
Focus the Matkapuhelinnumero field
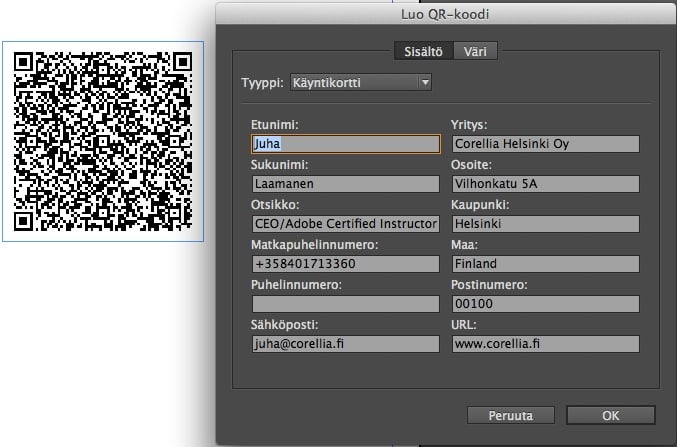click(x=345, y=264)
